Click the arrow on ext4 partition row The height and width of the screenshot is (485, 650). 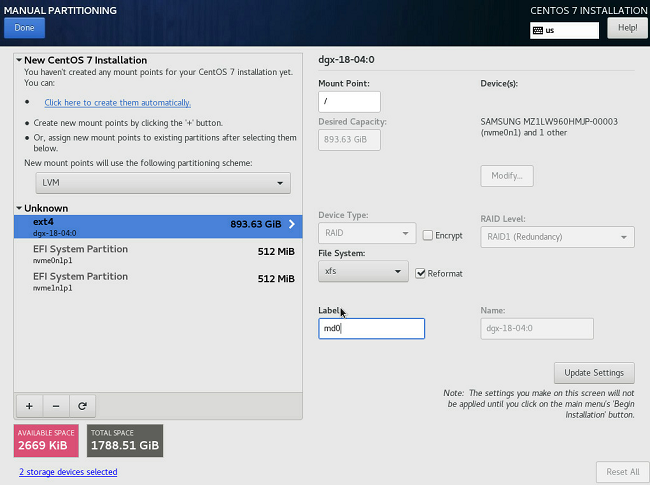[x=291, y=225]
